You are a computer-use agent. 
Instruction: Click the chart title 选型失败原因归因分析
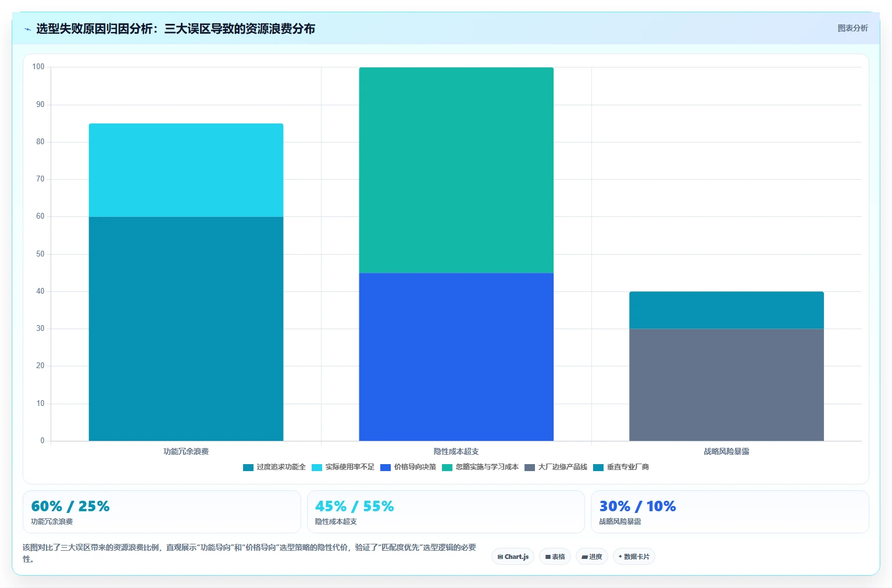point(176,28)
